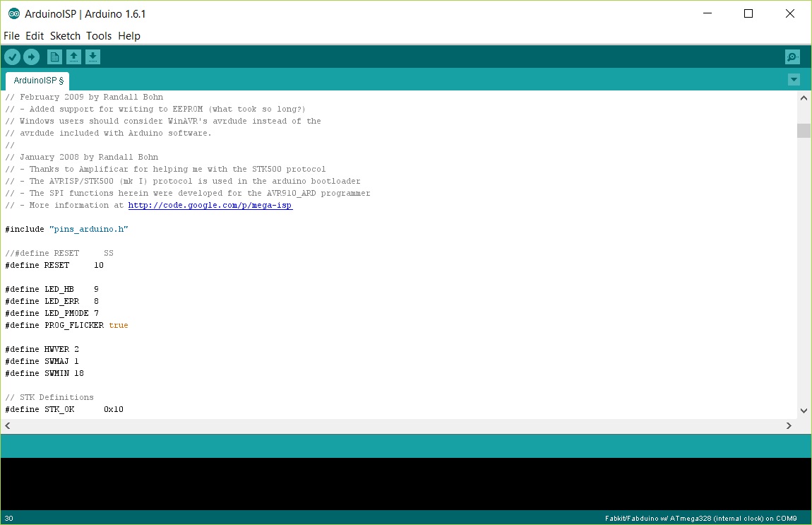Image resolution: width=812 pixels, height=525 pixels.
Task: Click the "Windows users should consider WinAVR's" comment
Action: click(163, 122)
